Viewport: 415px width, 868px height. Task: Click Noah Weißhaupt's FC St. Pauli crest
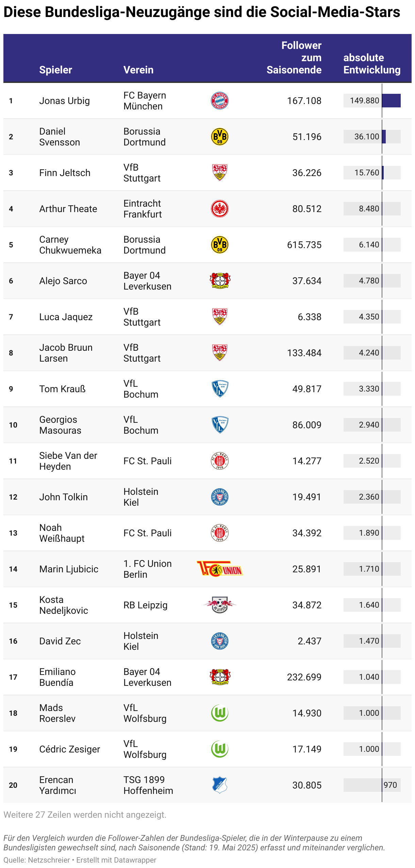coord(220,533)
